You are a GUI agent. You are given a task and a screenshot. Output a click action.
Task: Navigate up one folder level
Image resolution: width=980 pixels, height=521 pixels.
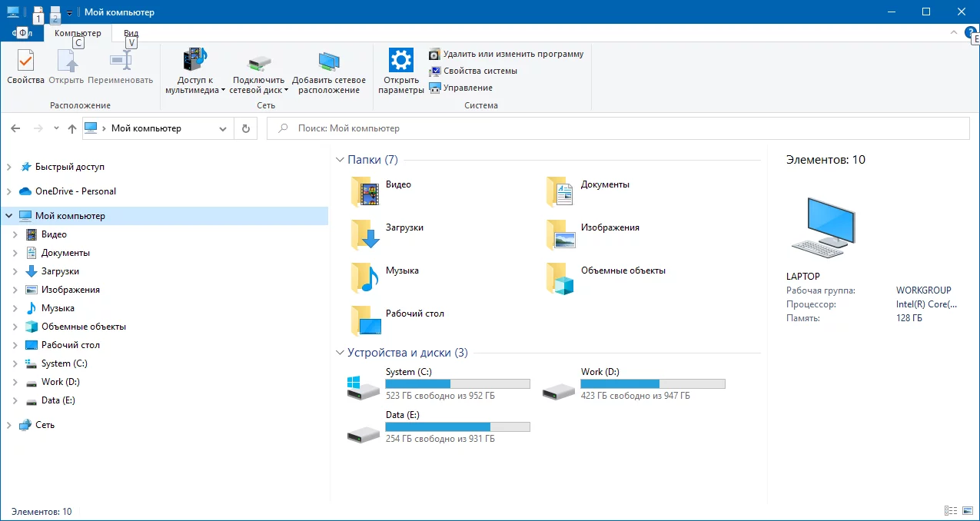[71, 128]
